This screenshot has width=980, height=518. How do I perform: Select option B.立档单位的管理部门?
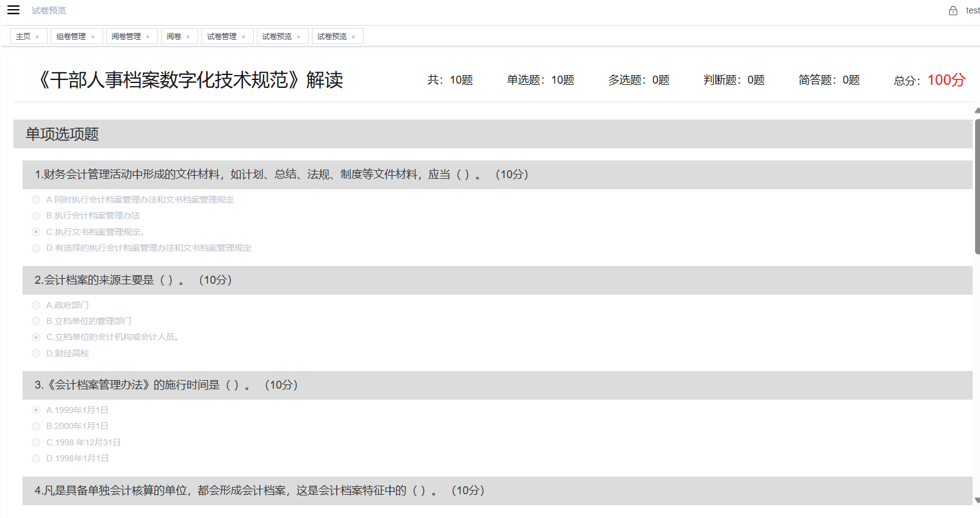[x=36, y=321]
